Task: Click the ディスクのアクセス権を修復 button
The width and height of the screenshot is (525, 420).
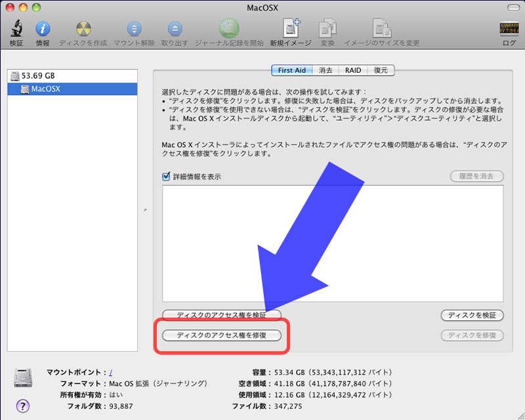Action: pos(222,335)
